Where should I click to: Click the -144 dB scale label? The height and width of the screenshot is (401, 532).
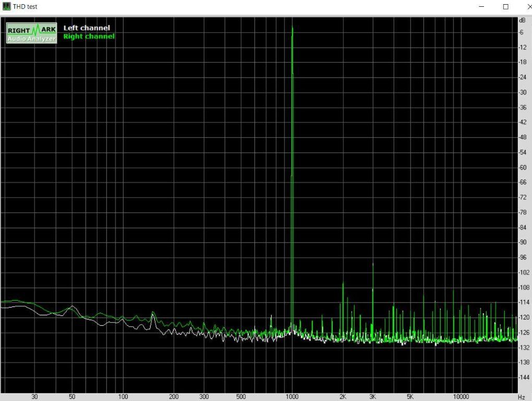524,377
